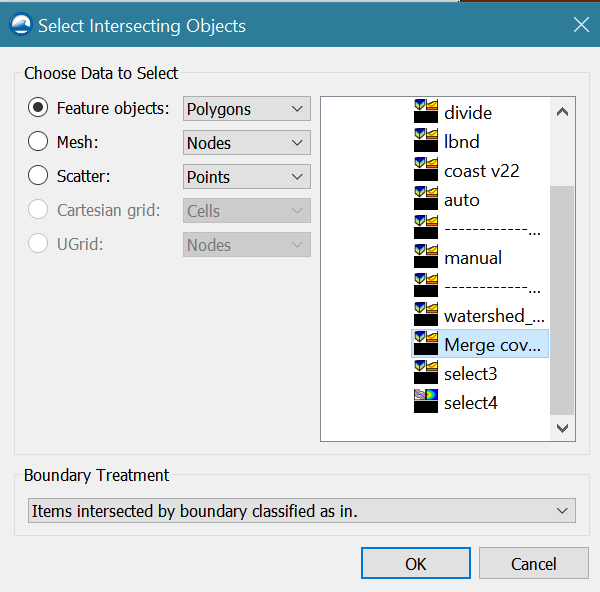Click the select4 dataset icon
The height and width of the screenshot is (592, 600).
[426, 403]
